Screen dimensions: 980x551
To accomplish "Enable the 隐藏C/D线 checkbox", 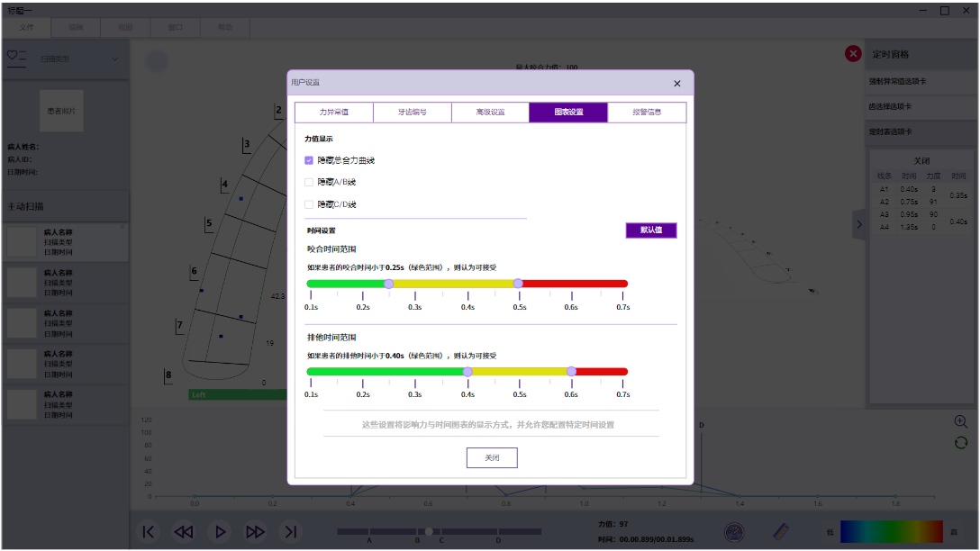I will click(309, 204).
